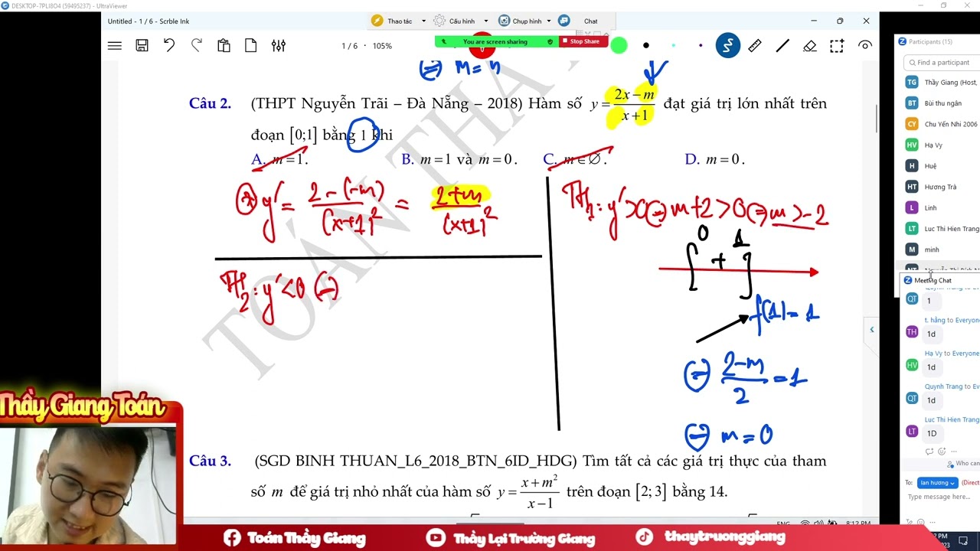Image resolution: width=980 pixels, height=551 pixels.
Task: Select the straight line tool
Action: tap(782, 46)
